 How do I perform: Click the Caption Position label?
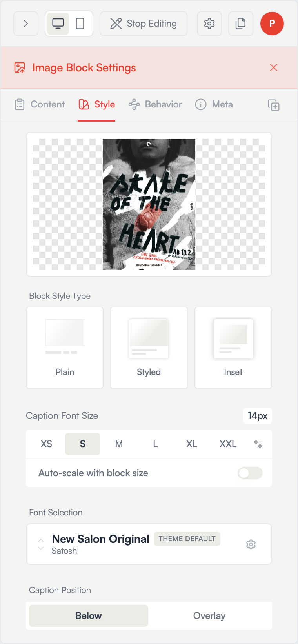point(60,590)
